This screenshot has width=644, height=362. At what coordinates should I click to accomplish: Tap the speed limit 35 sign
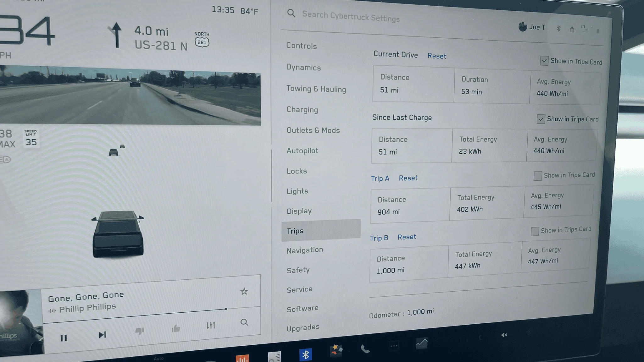tap(31, 138)
